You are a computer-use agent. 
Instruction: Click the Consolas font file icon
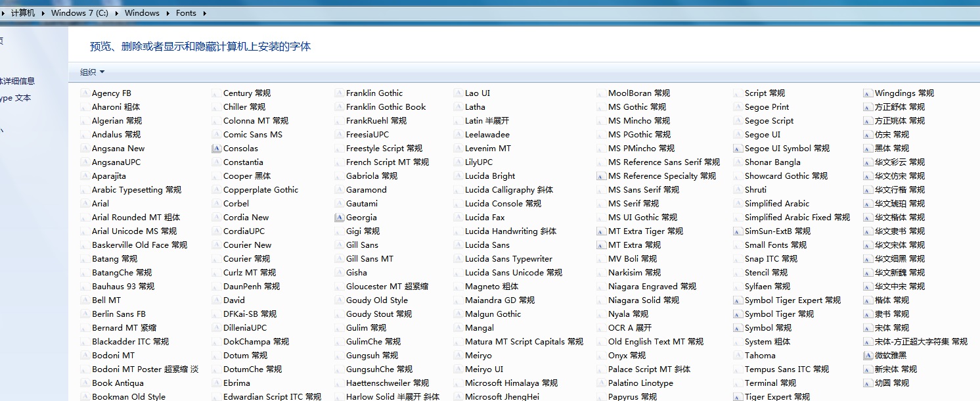216,149
